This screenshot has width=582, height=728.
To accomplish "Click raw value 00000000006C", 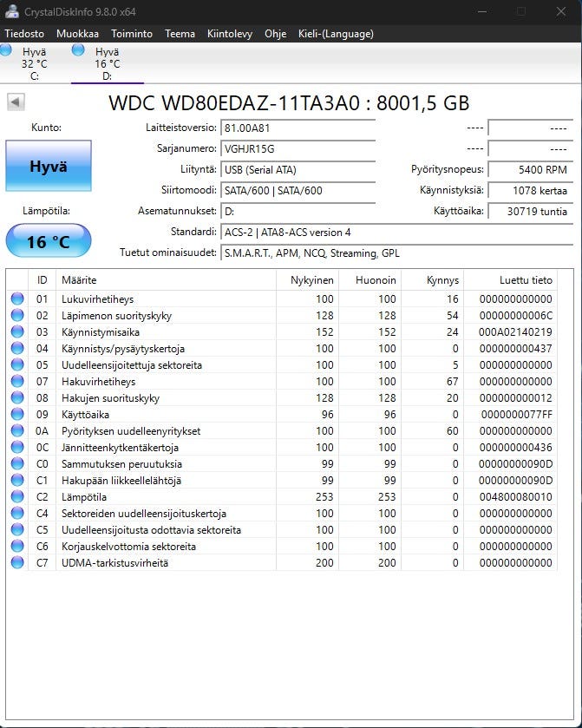I will [x=515, y=315].
